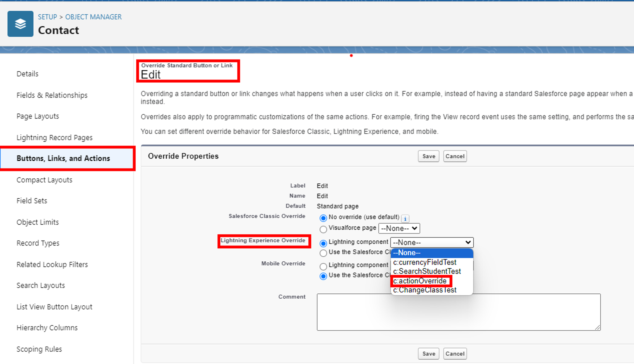Choose c:SearchStudentTest from the list
The image size is (634, 364).
[432, 271]
